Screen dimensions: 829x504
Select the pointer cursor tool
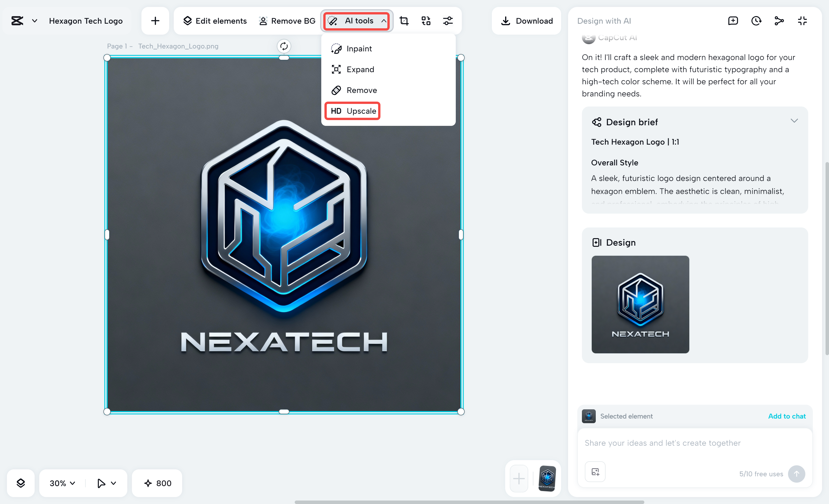pyautogui.click(x=101, y=483)
